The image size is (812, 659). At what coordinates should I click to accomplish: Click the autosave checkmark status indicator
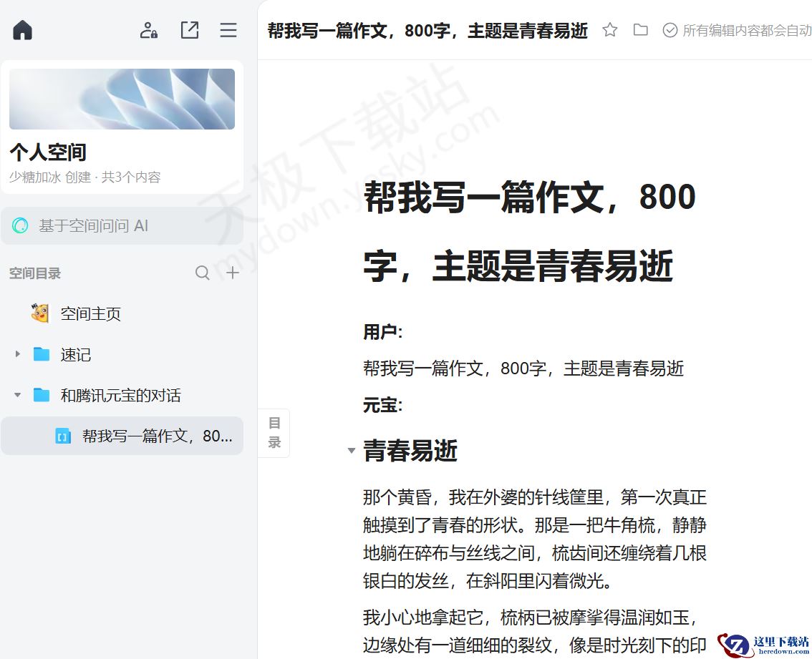pos(670,30)
